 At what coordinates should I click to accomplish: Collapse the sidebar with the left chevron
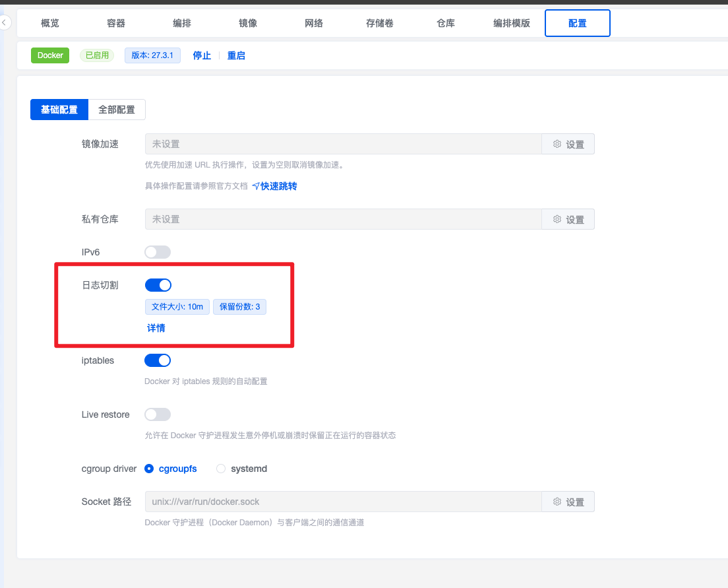5,23
